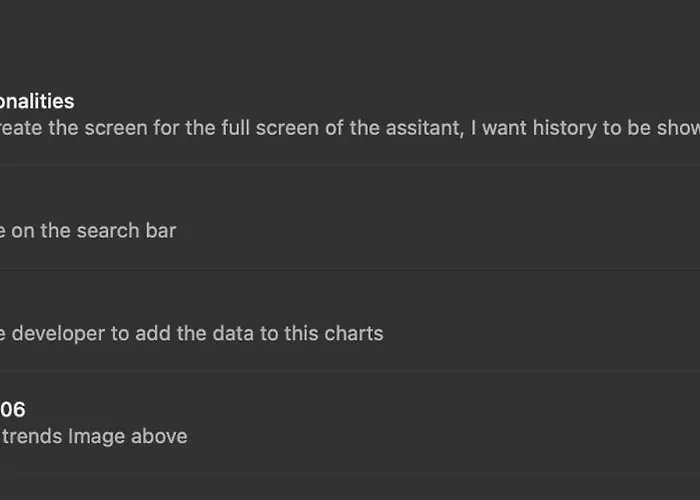Click the "trends Image above" preview text

94,437
